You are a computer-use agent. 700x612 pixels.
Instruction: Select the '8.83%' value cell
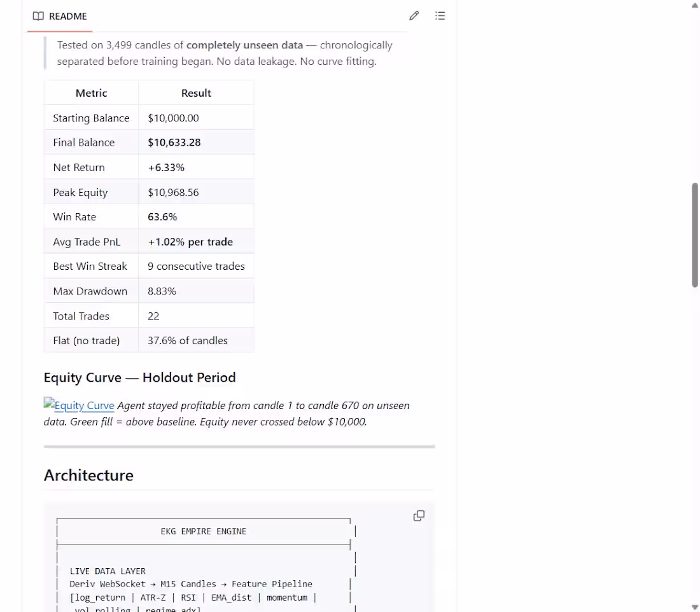(196, 291)
